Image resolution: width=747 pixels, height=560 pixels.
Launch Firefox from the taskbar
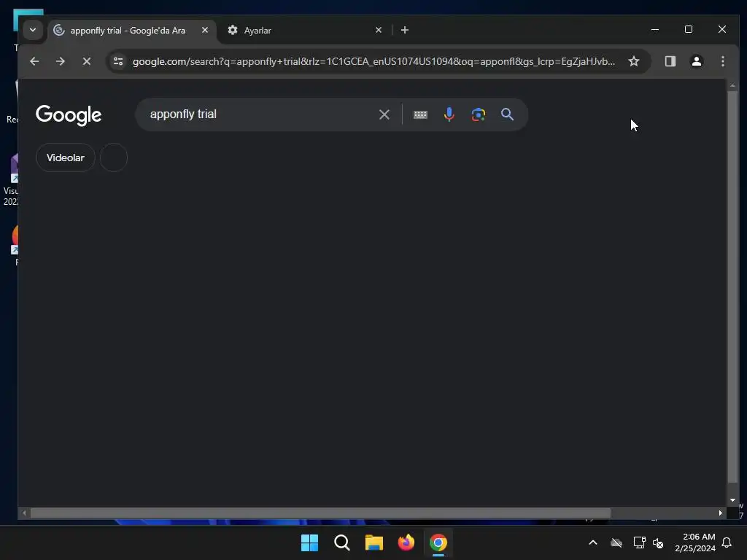click(406, 542)
